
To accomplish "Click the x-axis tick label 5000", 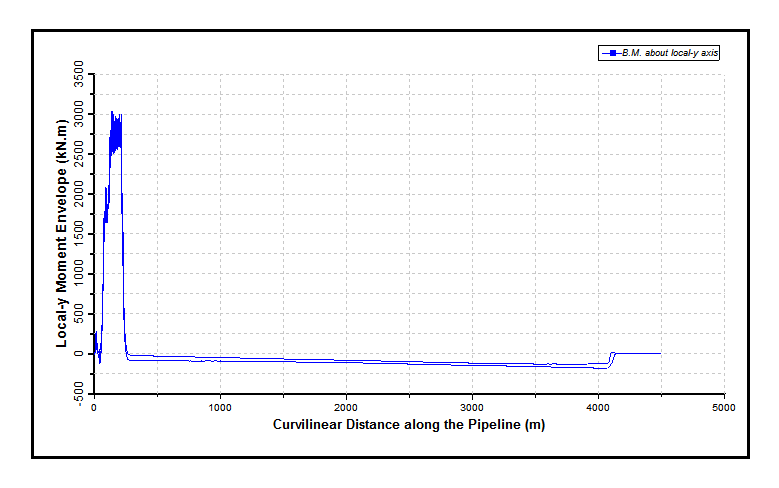I will [x=724, y=408].
